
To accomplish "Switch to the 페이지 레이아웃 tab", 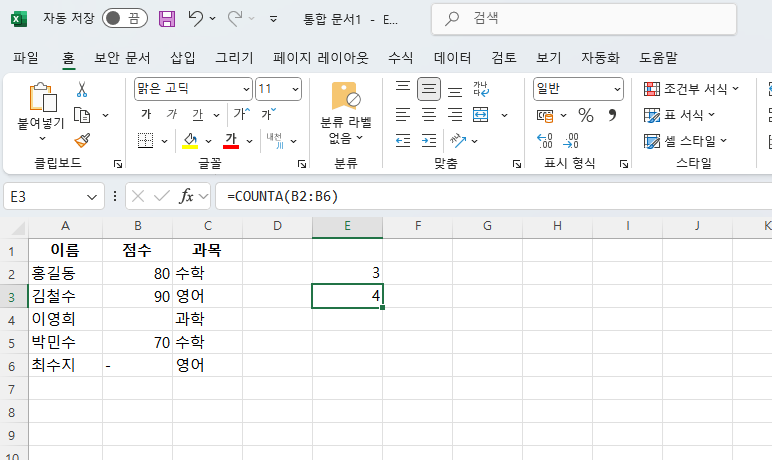I will (321, 58).
